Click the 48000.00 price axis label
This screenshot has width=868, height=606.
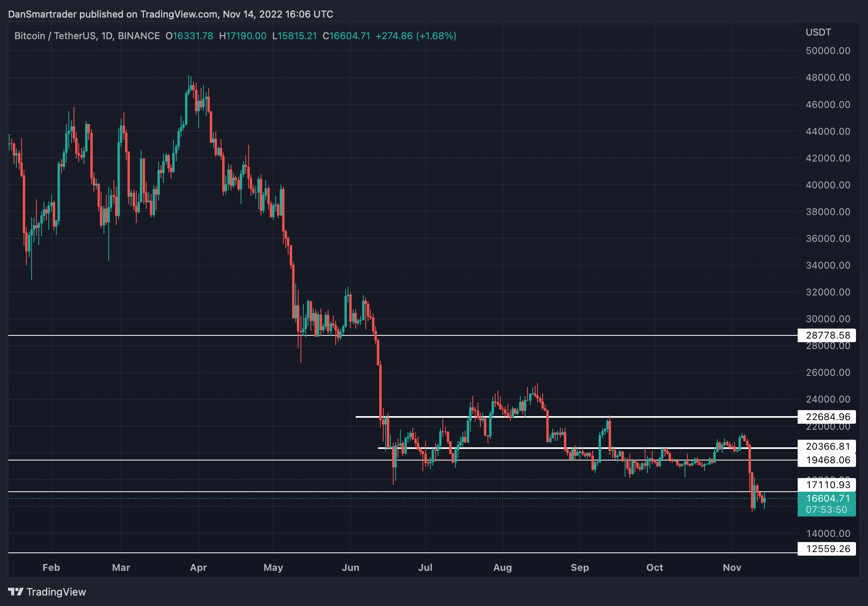click(828, 78)
